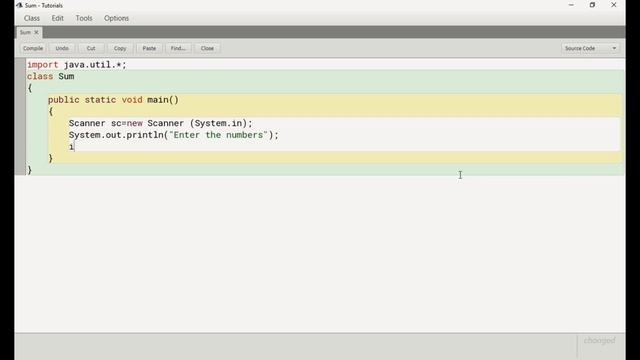
Task: Click the 'class Sum' declaration line
Action: 51,76
